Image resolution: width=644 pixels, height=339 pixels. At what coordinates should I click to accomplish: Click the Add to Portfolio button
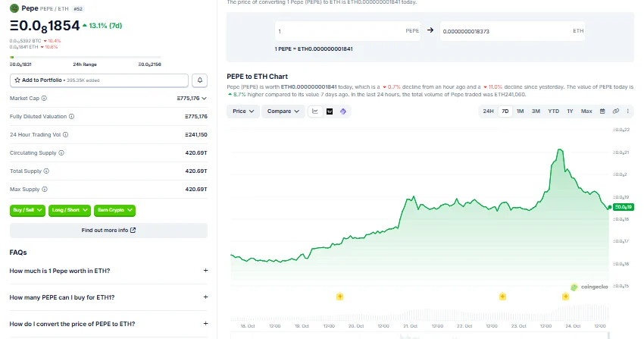click(x=99, y=80)
